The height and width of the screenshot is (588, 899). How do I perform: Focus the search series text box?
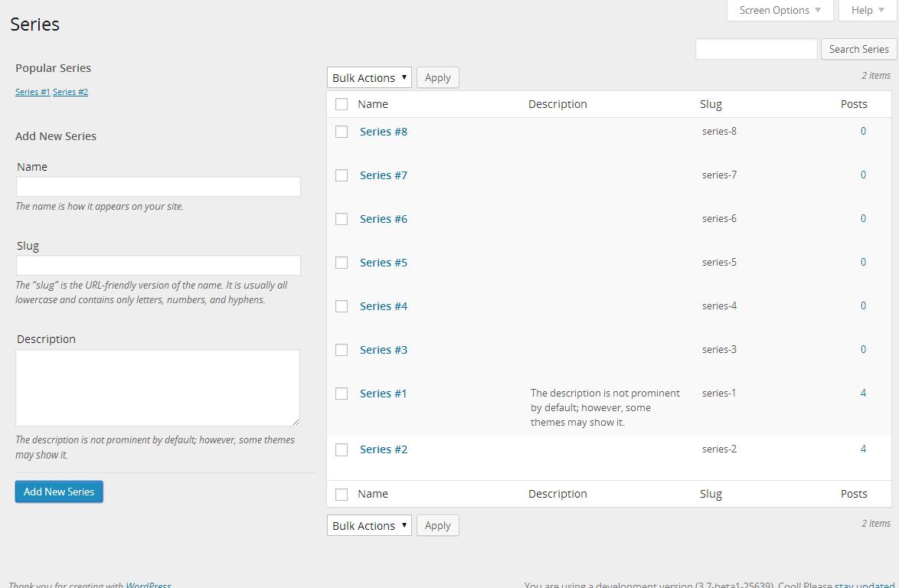(756, 49)
